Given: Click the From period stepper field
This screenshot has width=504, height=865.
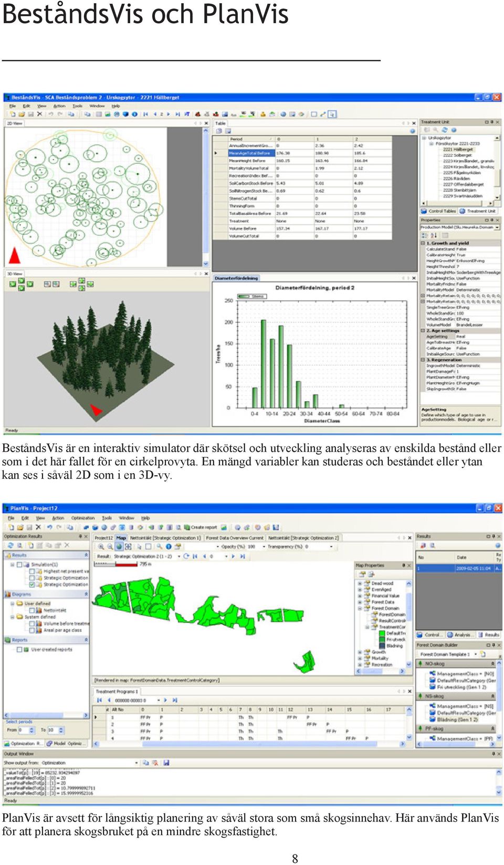Looking at the screenshot, I should pyautogui.click(x=26, y=730).
